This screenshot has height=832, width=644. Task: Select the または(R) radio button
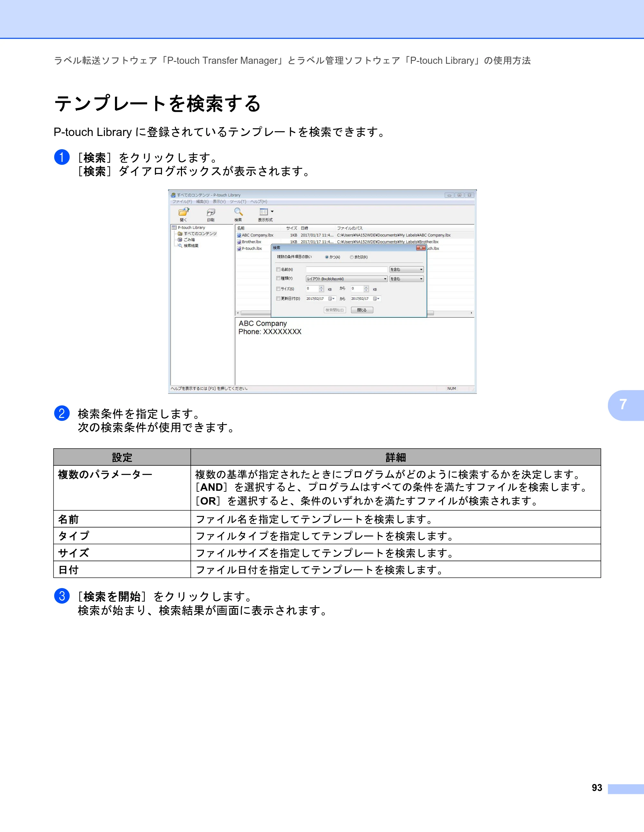pos(352,257)
